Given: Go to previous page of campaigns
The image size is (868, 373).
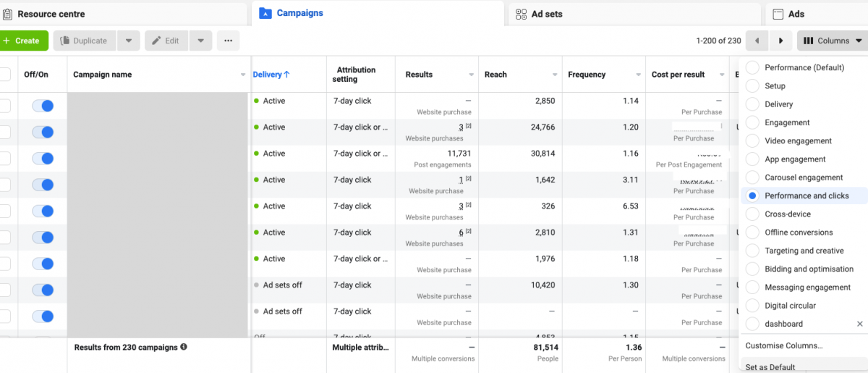Looking at the screenshot, I should (757, 41).
